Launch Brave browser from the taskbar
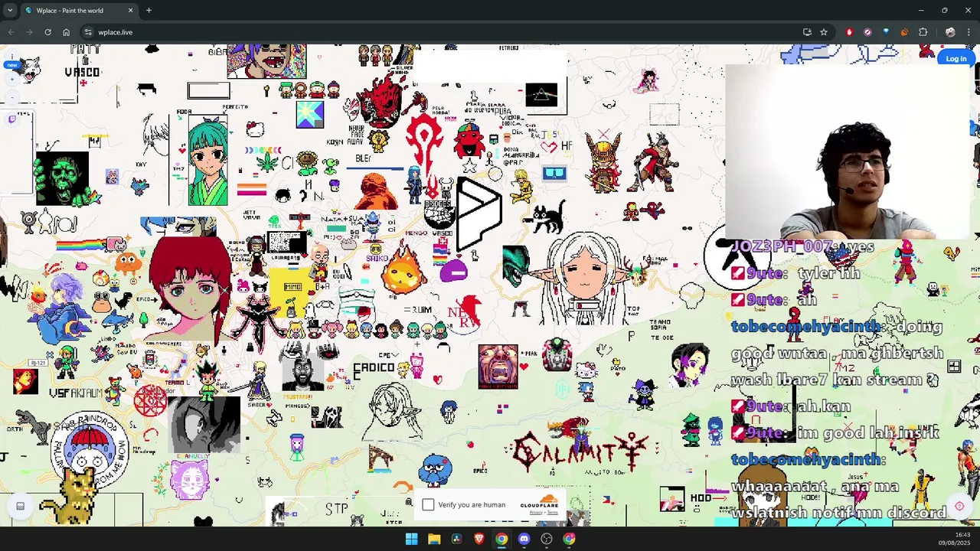Screen dimensions: 980x551 [x=479, y=539]
